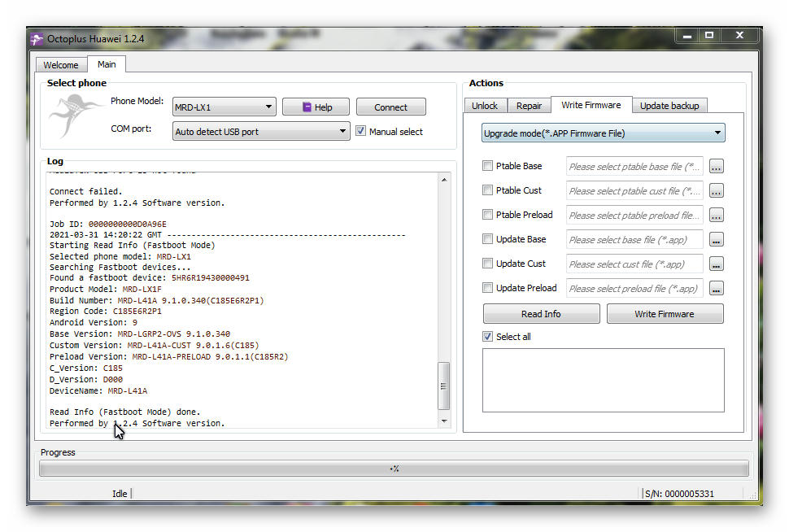Select the Main tab

[107, 64]
